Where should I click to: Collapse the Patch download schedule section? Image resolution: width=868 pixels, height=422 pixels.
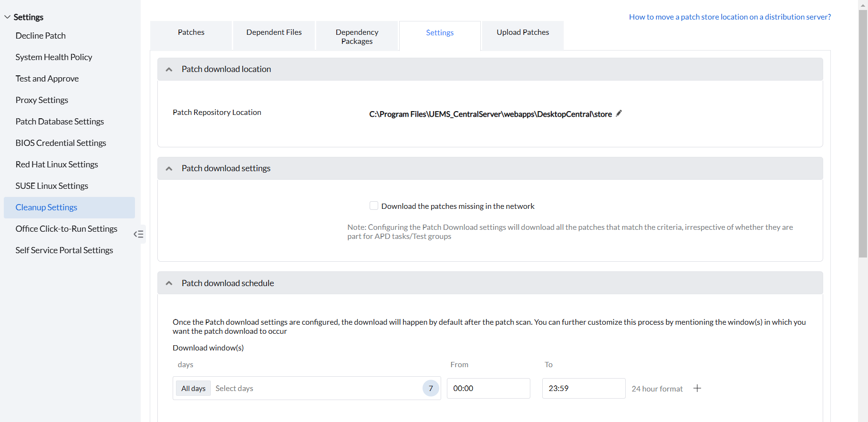point(169,283)
